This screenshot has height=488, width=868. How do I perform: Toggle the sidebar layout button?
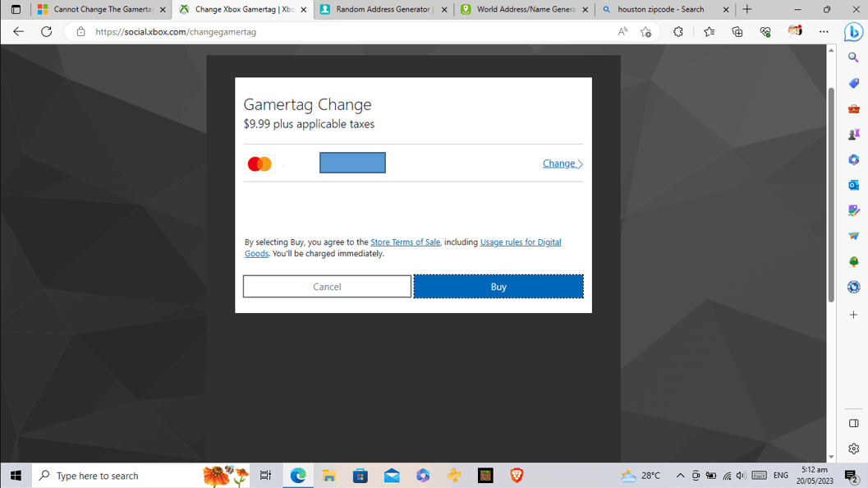click(853, 423)
